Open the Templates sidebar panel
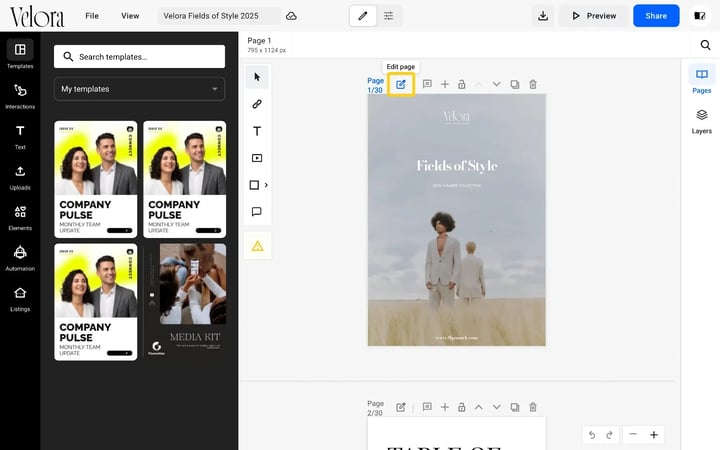The height and width of the screenshot is (450, 720). pyautogui.click(x=20, y=54)
